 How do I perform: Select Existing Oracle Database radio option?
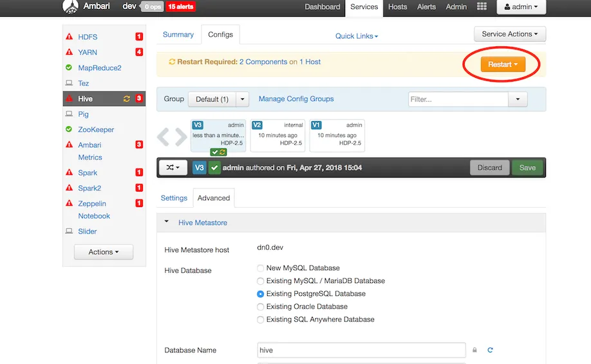(261, 307)
